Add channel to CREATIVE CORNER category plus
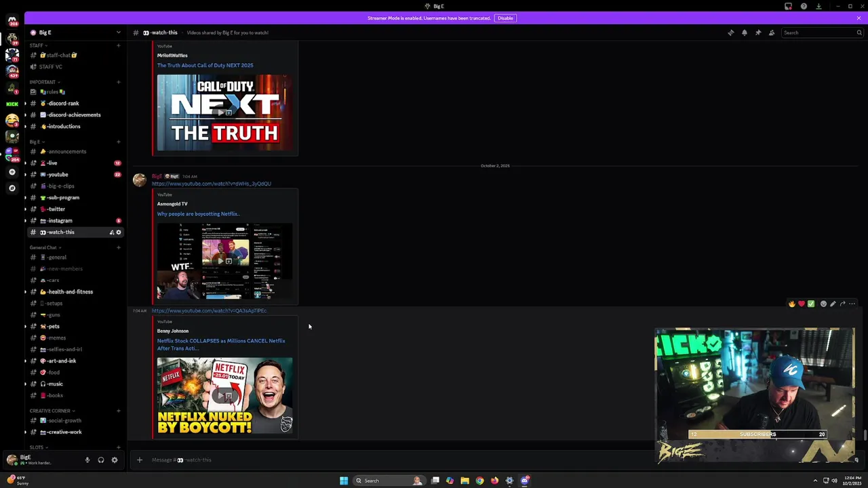The height and width of the screenshot is (488, 868). [x=119, y=411]
